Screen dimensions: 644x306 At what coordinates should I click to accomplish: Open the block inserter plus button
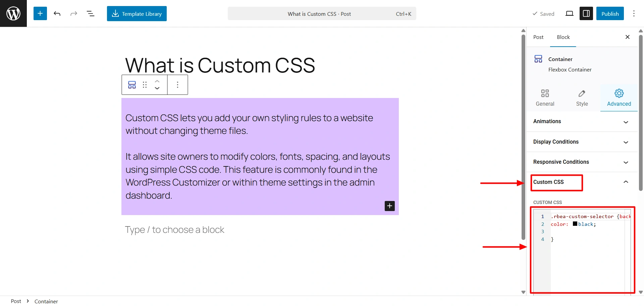click(x=40, y=13)
